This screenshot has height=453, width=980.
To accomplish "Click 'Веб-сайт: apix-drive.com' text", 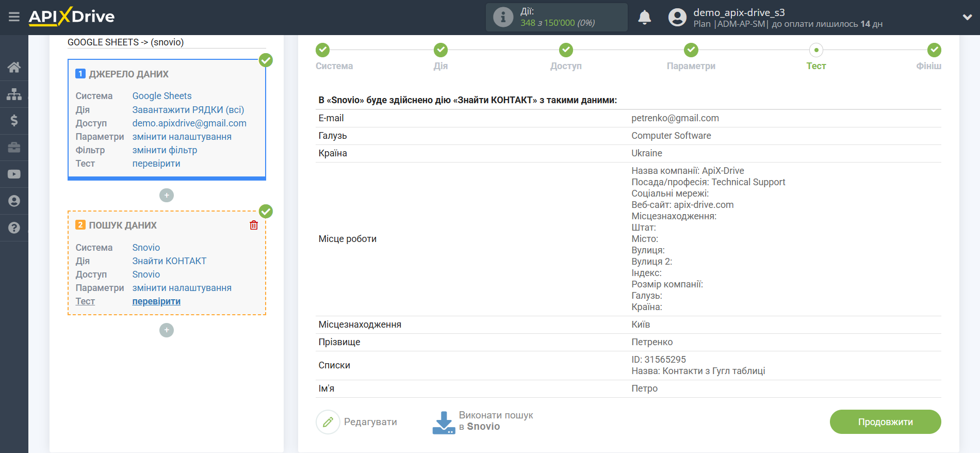I will (682, 205).
